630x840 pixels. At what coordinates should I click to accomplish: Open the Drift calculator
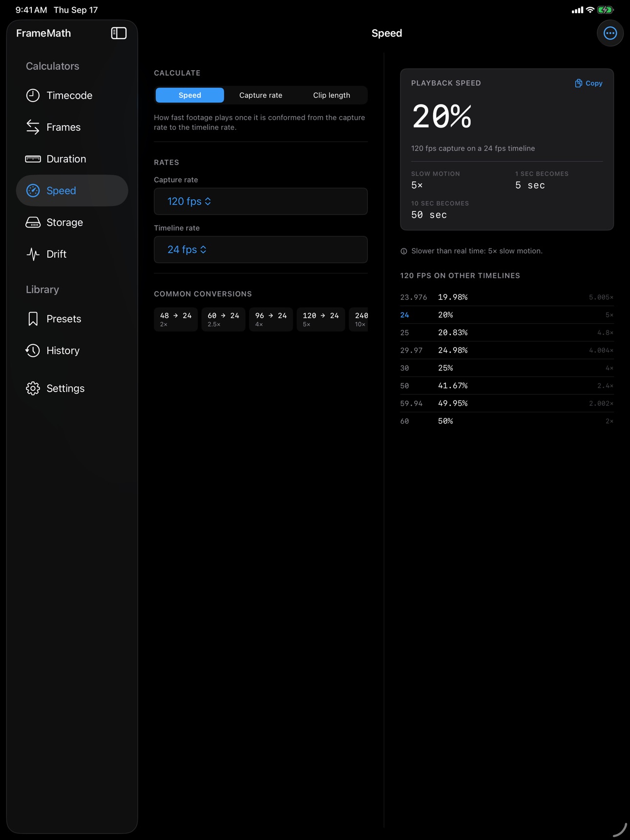pos(72,254)
